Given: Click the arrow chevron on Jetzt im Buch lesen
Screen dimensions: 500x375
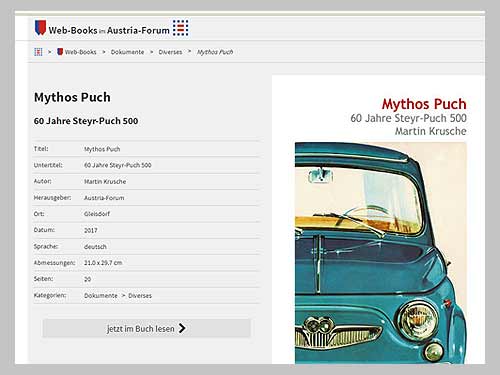Looking at the screenshot, I should click(182, 328).
